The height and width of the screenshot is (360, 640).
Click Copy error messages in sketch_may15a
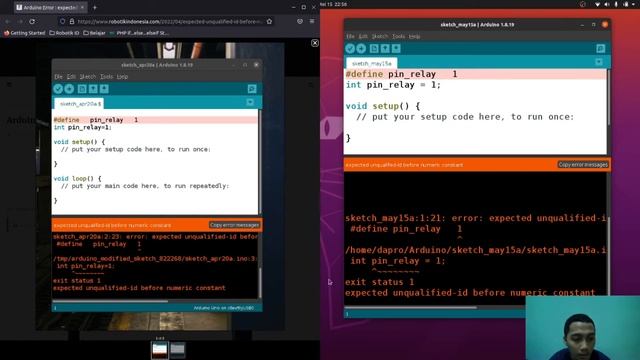(x=583, y=164)
